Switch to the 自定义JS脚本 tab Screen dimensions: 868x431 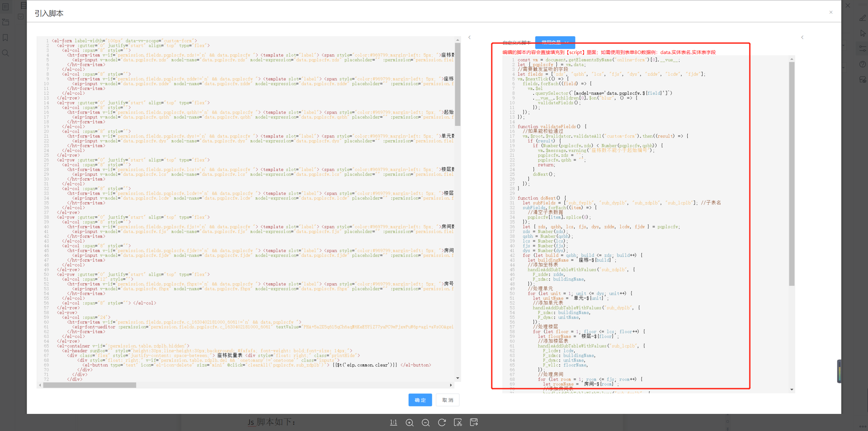pyautogui.click(x=516, y=43)
